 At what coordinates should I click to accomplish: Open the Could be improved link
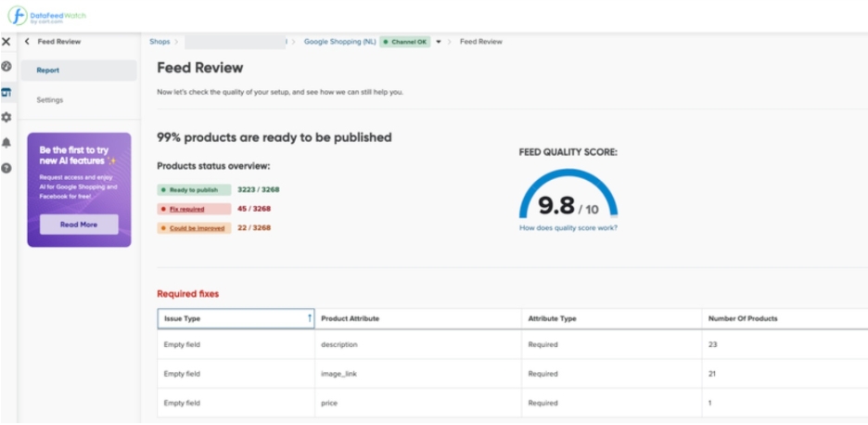pyautogui.click(x=198, y=227)
